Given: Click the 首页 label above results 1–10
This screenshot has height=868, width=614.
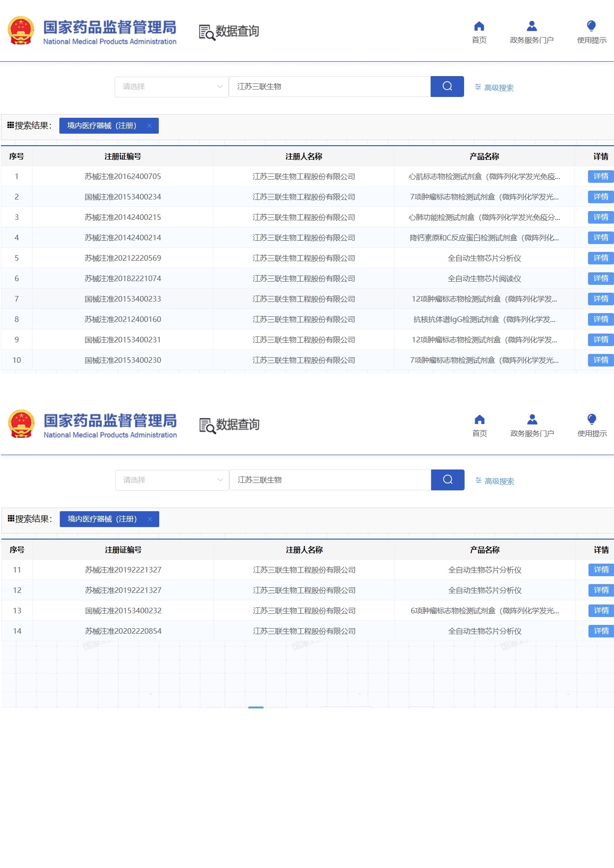Looking at the screenshot, I should [x=479, y=40].
